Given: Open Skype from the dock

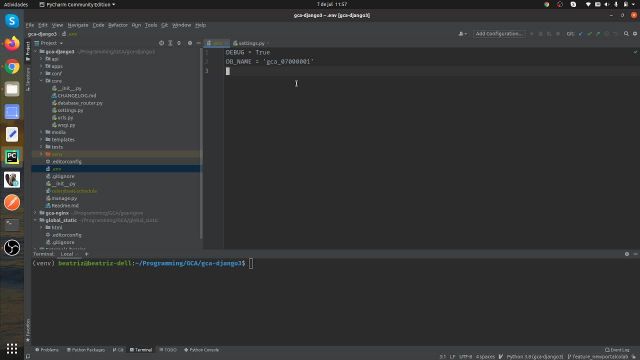Looking at the screenshot, I should tap(12, 20).
